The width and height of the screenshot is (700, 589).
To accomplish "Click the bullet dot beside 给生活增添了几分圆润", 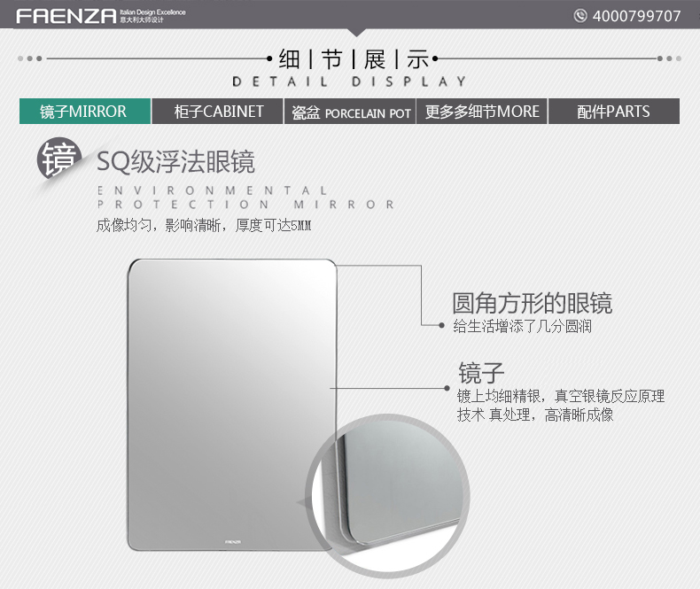I will click(441, 325).
